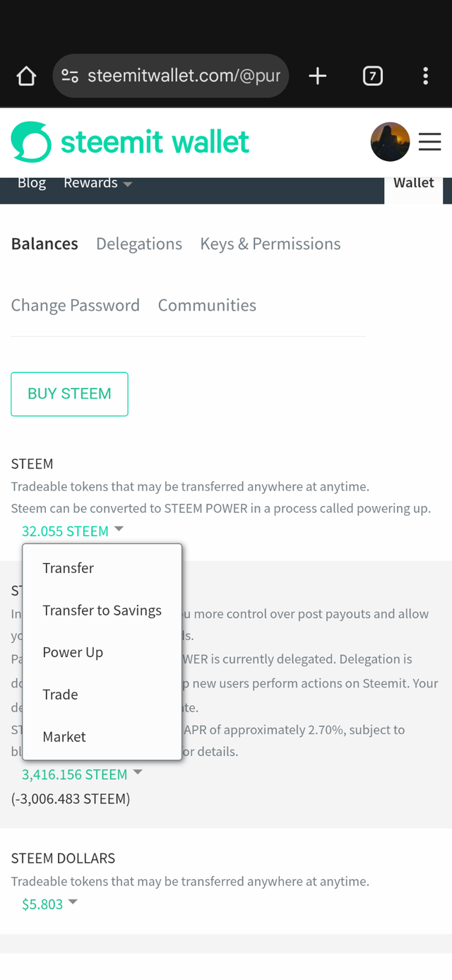Expand the 3,416.156 STEEM dropdown

pos(82,774)
